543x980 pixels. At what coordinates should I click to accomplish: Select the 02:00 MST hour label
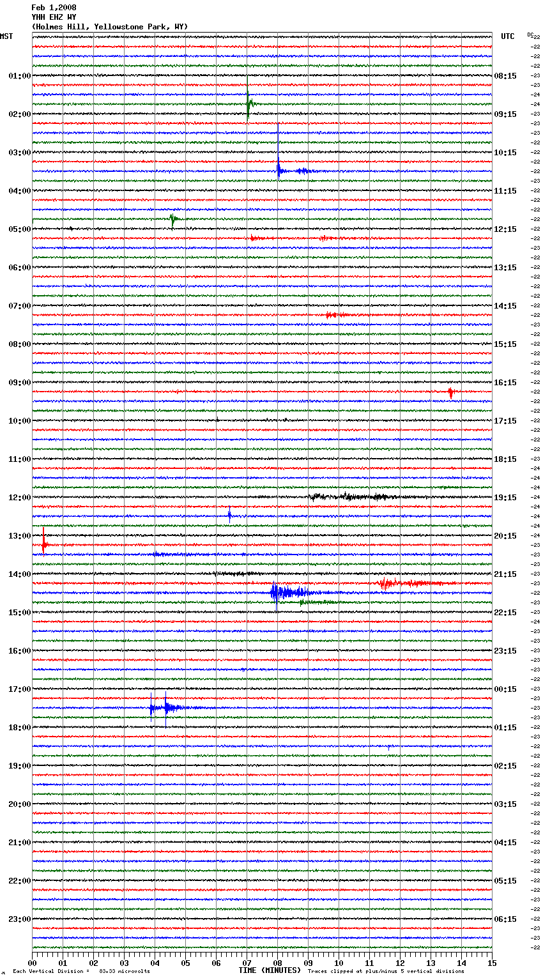(x=20, y=114)
